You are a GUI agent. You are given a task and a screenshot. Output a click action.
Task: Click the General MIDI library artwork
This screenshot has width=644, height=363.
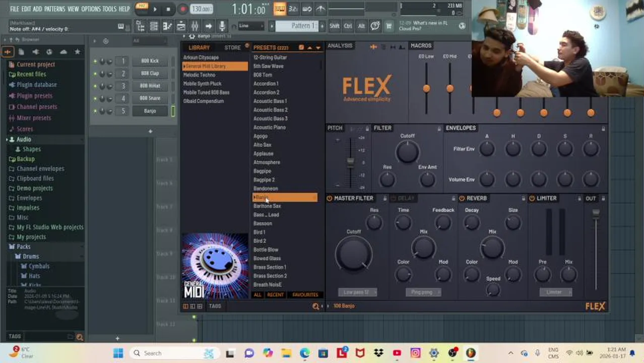[x=215, y=266]
